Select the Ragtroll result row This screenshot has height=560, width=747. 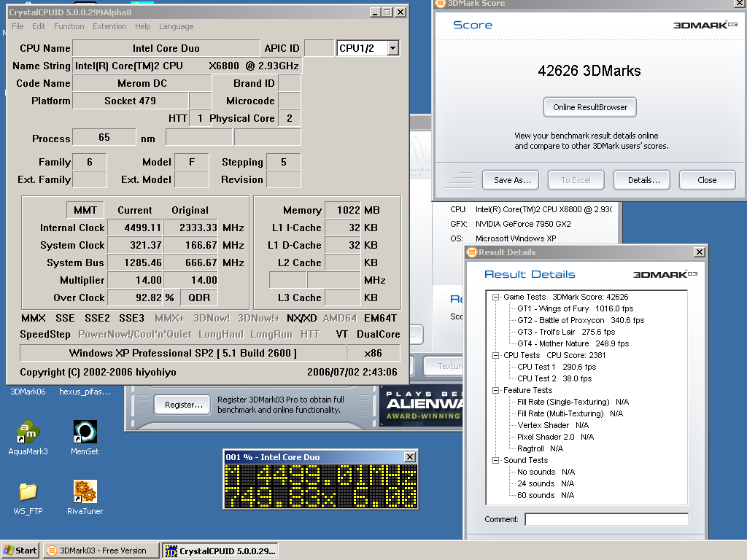point(540,448)
